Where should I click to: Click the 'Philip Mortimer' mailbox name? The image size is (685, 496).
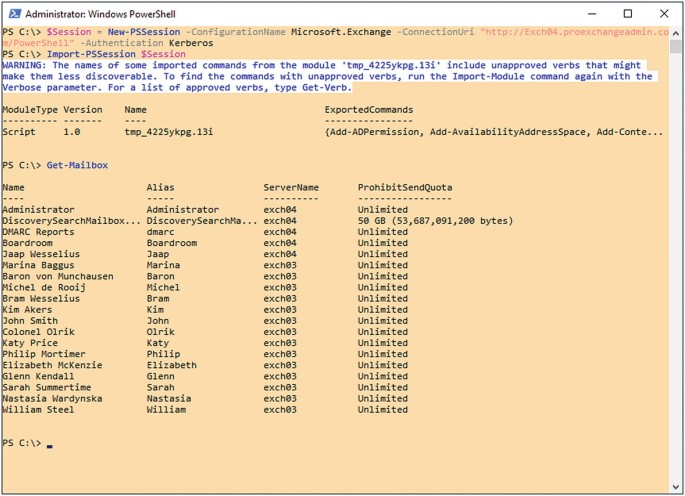[44, 354]
